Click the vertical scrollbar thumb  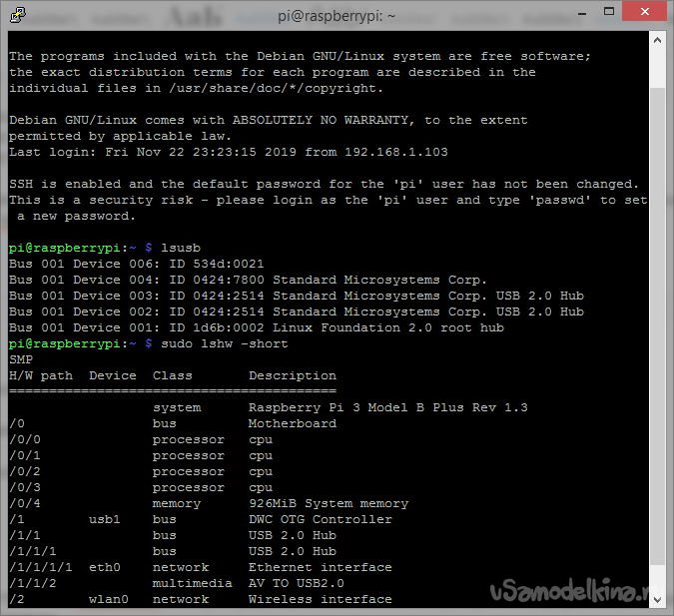[x=657, y=326]
